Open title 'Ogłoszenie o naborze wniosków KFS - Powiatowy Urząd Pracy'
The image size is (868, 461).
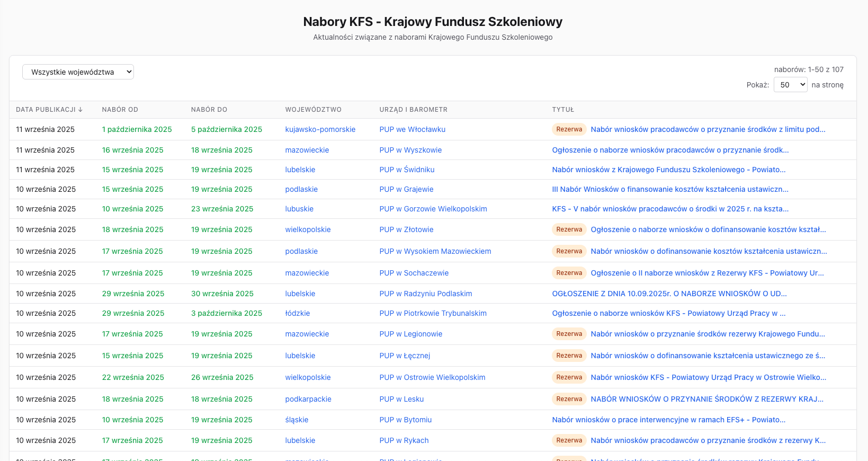(669, 313)
